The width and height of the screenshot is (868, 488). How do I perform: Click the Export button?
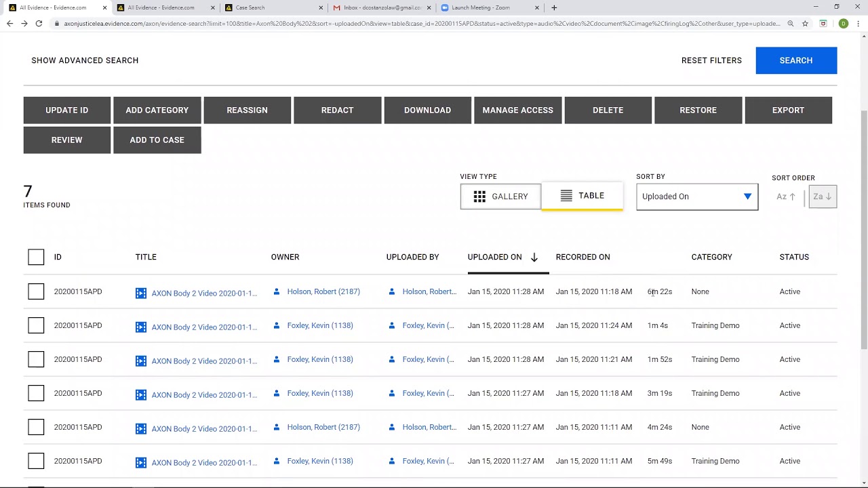pyautogui.click(x=789, y=110)
